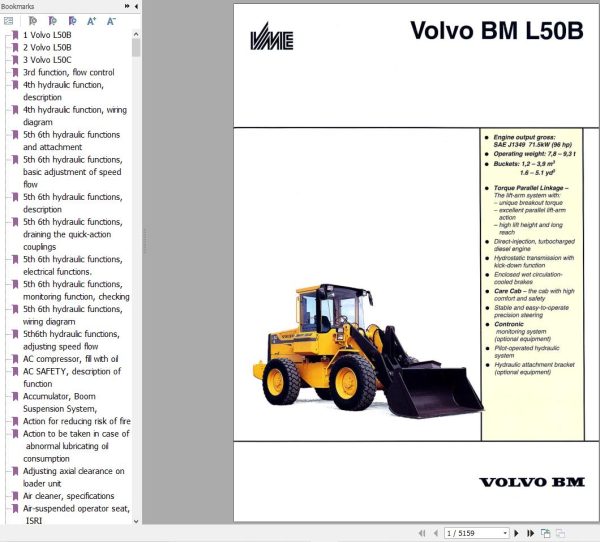Open '5th 6th hydraulic functions and attachment'
The height and width of the screenshot is (542, 600).
[x=72, y=140]
